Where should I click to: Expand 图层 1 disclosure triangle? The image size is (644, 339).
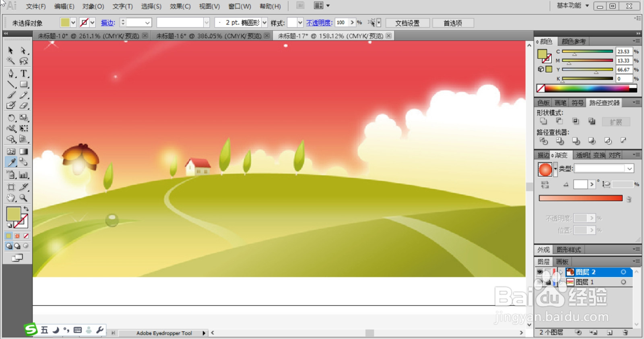click(x=561, y=282)
